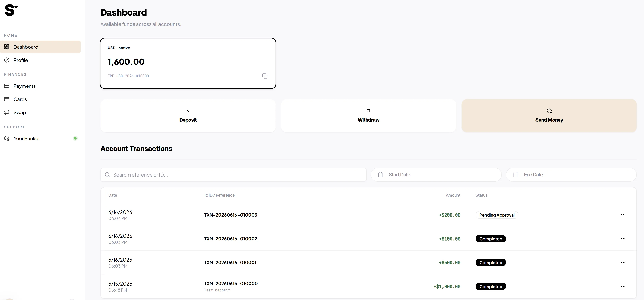Image resolution: width=644 pixels, height=300 pixels.
Task: Click the Dashboard page title
Action: [x=123, y=13]
